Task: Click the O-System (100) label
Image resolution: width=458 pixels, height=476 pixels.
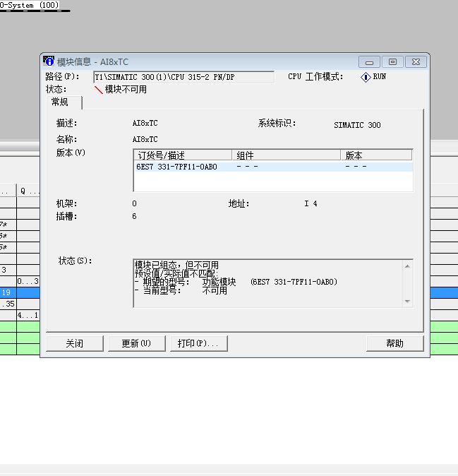Action: (30, 5)
